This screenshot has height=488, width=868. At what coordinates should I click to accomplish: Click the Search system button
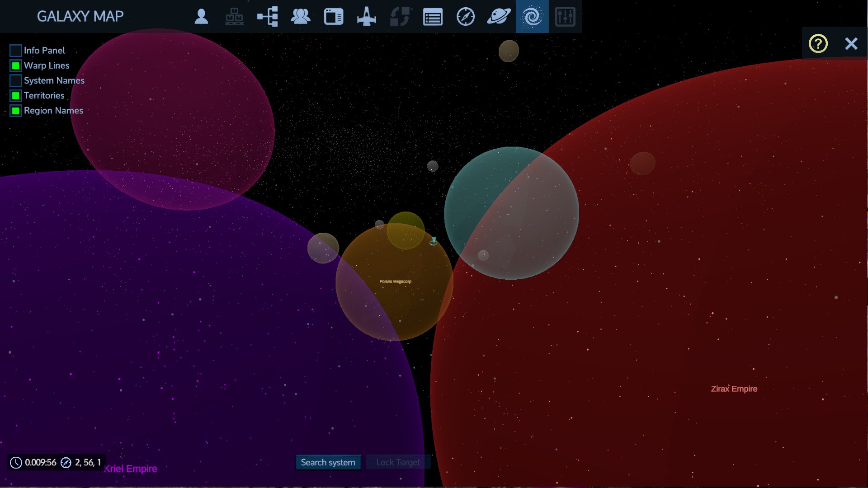[328, 462]
